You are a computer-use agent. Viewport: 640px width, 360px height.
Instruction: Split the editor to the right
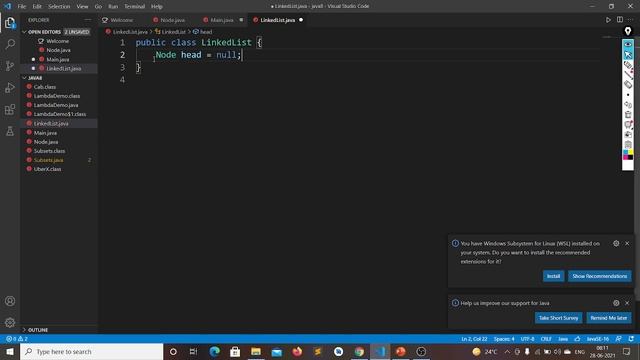(x=620, y=20)
